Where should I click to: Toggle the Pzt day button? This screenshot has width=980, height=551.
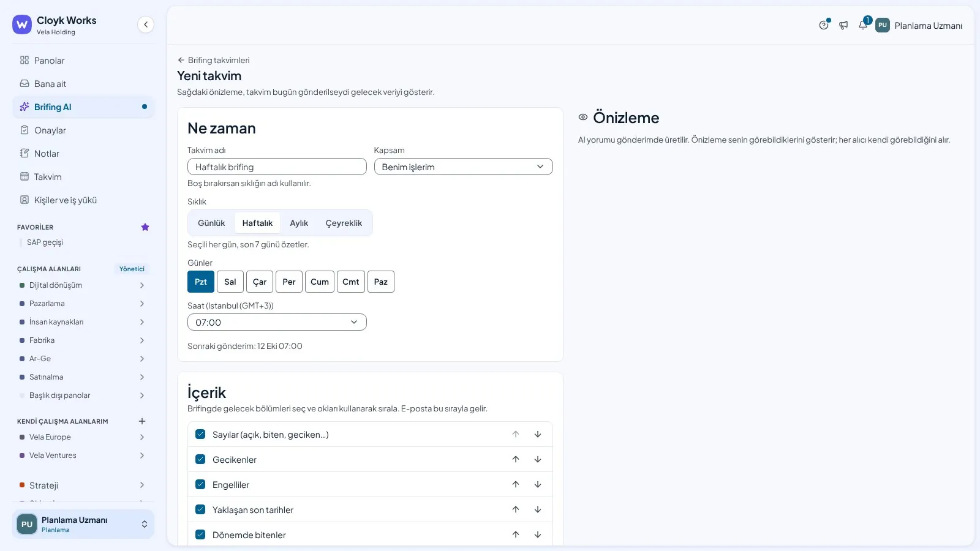pyautogui.click(x=201, y=282)
